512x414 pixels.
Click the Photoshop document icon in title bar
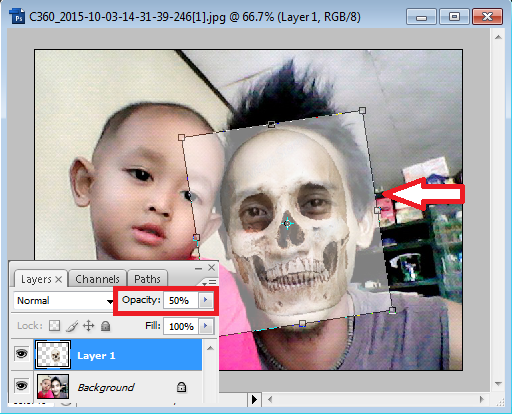[x=17, y=16]
